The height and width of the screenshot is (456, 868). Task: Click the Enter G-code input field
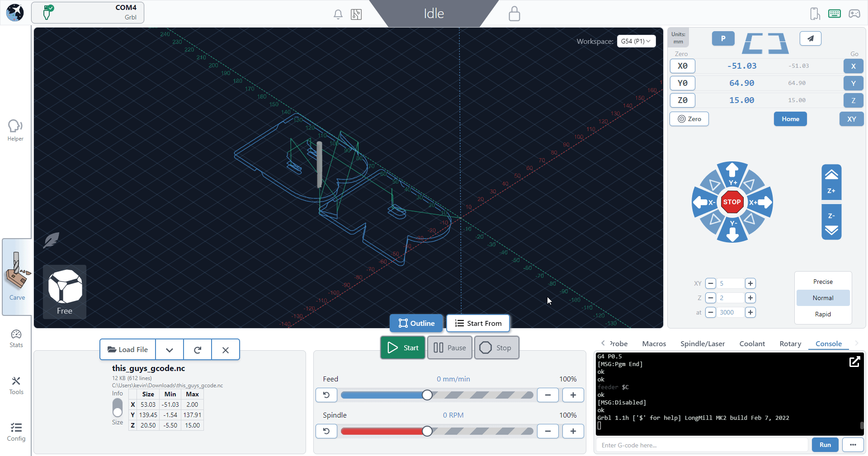[701, 445]
